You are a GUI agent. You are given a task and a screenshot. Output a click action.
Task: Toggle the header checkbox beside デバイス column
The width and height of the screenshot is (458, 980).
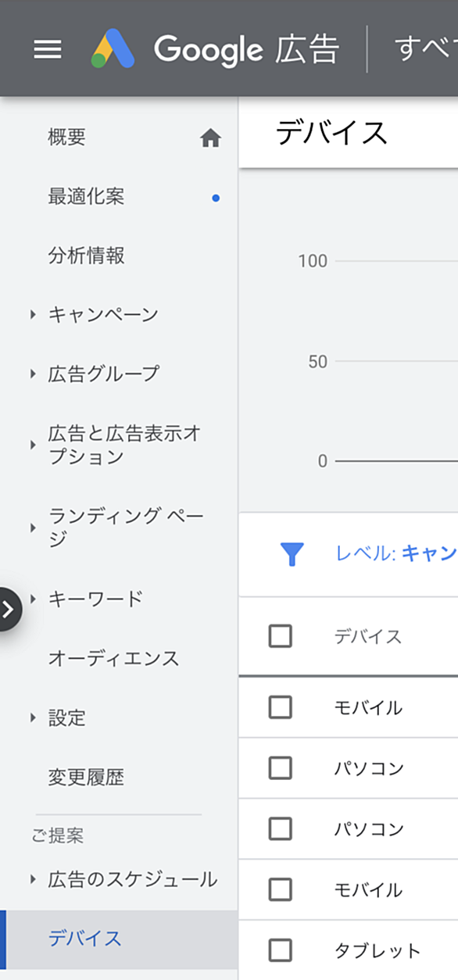(x=280, y=636)
